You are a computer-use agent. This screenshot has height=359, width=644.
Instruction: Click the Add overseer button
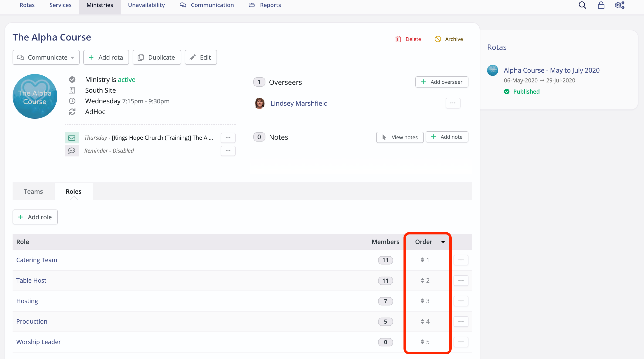pos(441,82)
